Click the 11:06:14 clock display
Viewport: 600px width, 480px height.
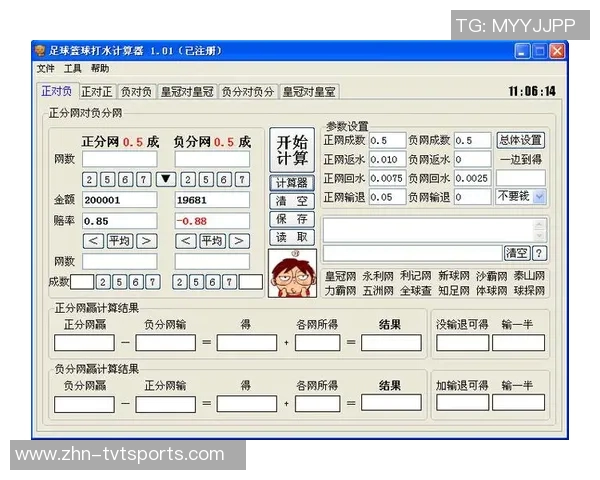pos(532,91)
